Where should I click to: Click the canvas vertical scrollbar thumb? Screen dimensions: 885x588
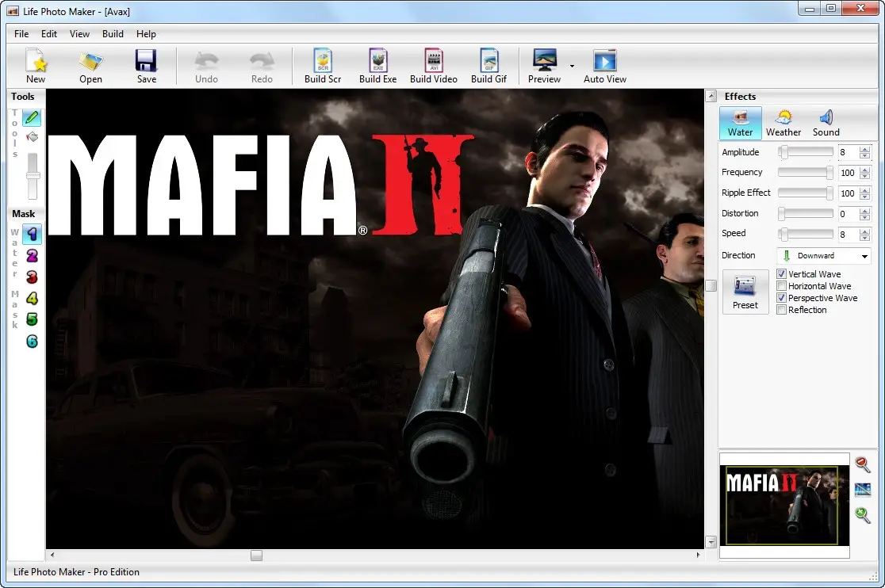pos(711,286)
